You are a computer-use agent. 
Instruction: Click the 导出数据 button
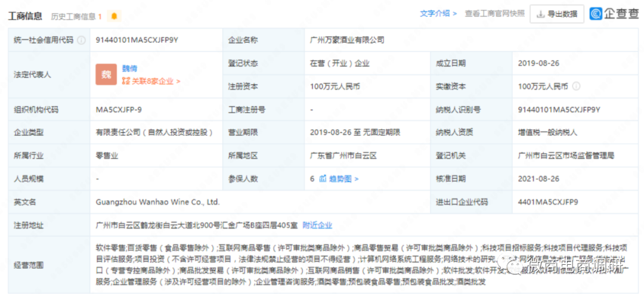point(557,14)
